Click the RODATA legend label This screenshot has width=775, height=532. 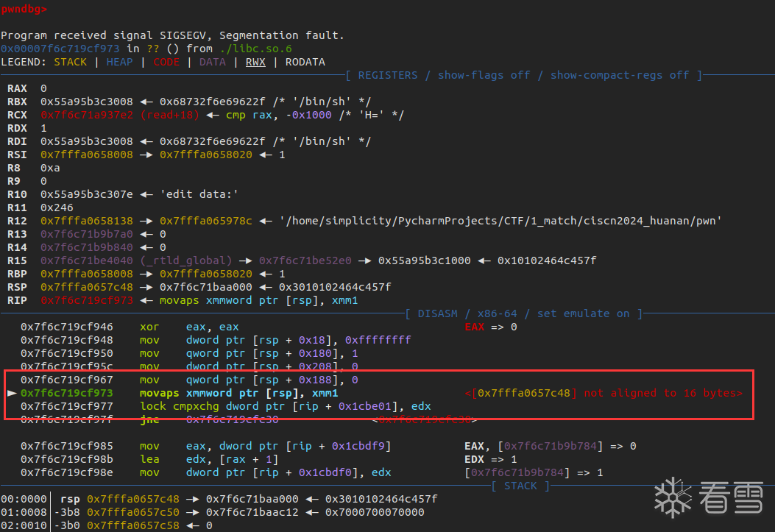pyautogui.click(x=305, y=62)
